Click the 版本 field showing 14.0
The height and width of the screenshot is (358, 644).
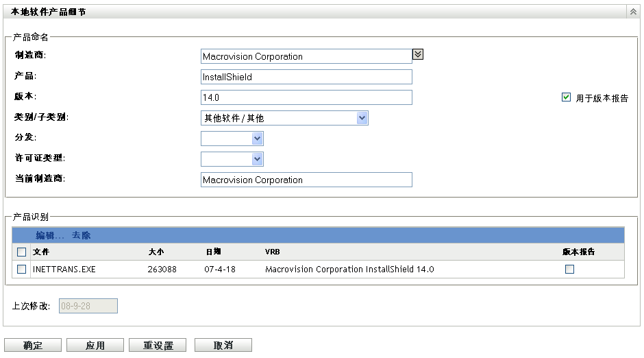(x=306, y=97)
